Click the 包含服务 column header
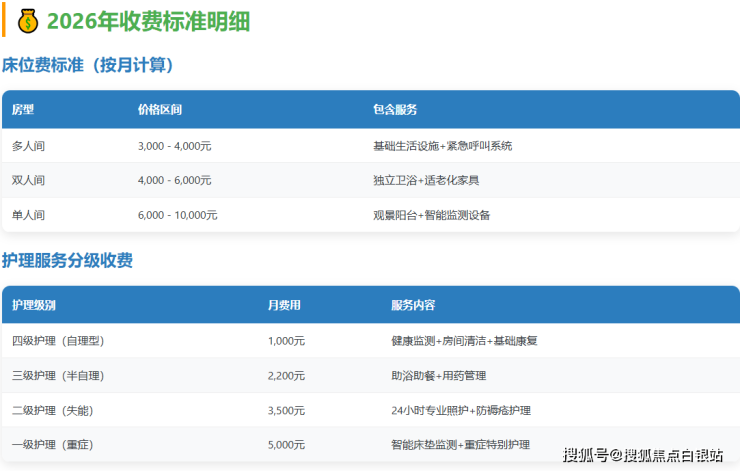The width and height of the screenshot is (740, 471). pos(395,109)
